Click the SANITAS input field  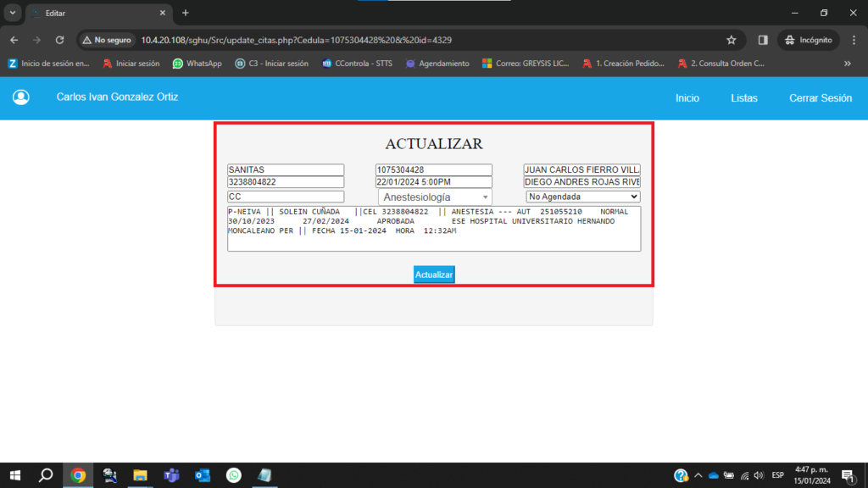coord(286,169)
